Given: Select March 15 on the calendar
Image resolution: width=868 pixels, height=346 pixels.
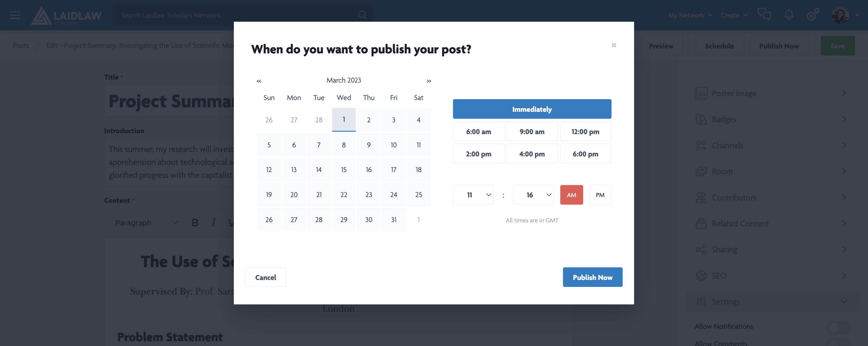Looking at the screenshot, I should tap(343, 170).
